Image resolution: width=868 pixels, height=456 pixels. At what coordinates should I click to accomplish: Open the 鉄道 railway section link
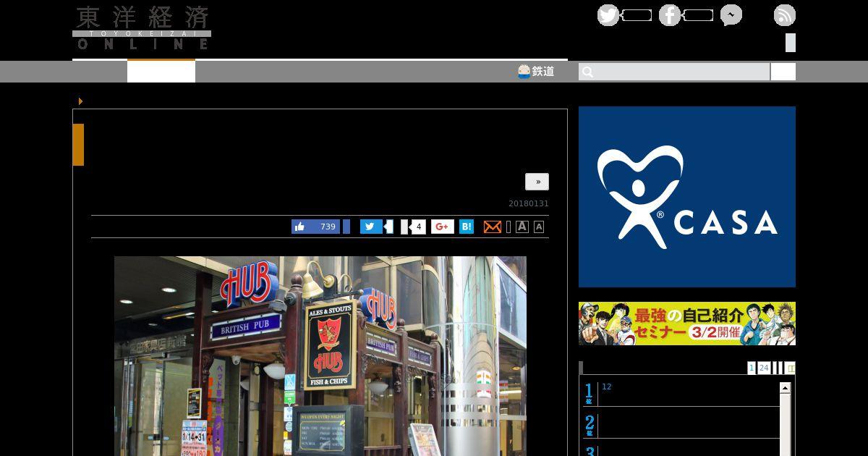click(536, 71)
